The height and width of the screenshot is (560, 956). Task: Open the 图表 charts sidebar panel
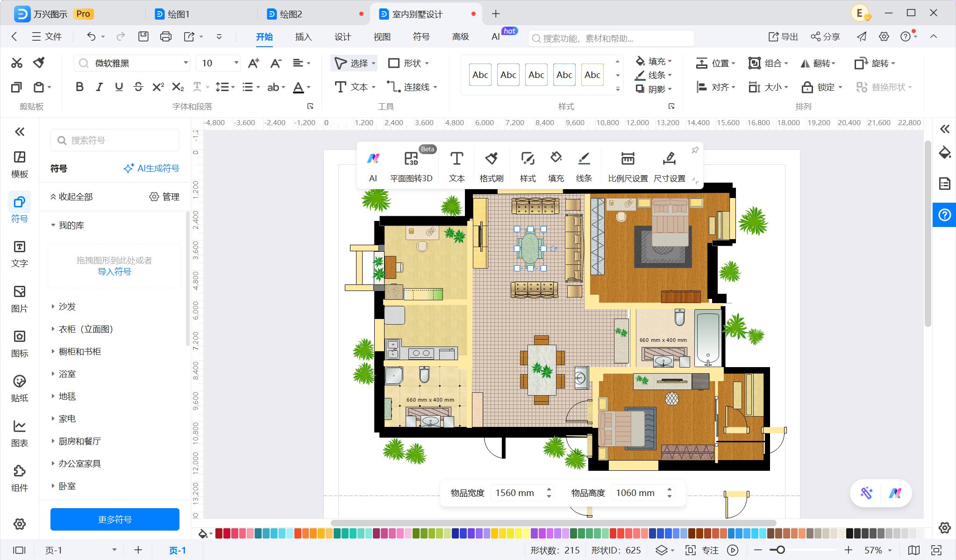[20, 434]
